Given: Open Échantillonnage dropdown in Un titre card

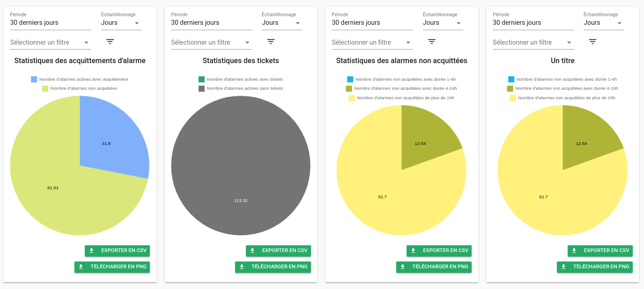Looking at the screenshot, I should 603,23.
